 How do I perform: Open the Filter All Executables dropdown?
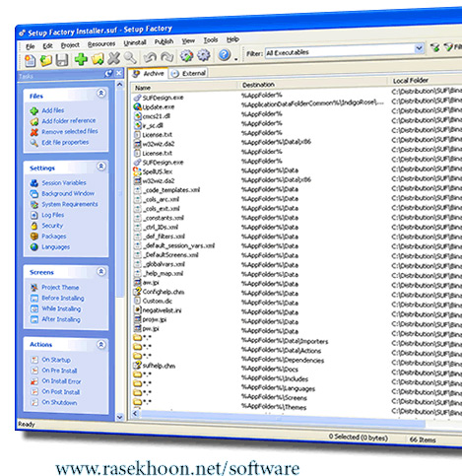[419, 48]
